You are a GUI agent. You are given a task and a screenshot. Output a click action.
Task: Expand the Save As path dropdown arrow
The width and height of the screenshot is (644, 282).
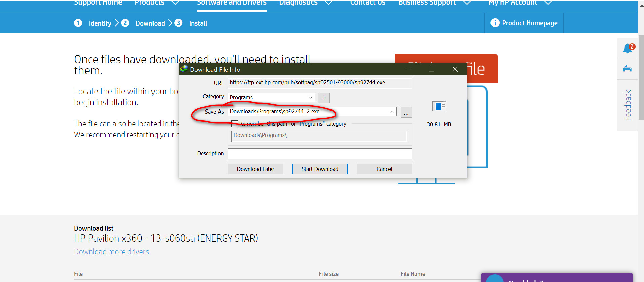[392, 112]
